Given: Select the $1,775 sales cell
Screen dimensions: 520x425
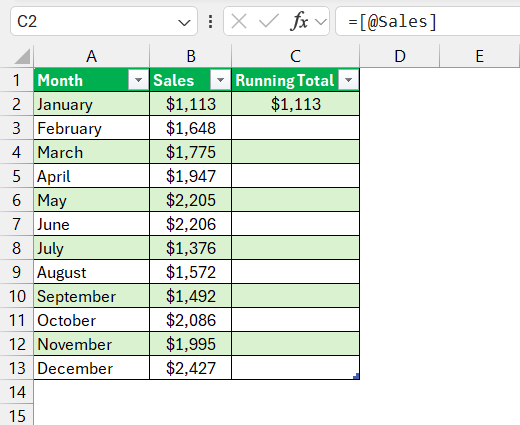Looking at the screenshot, I should click(x=191, y=152).
